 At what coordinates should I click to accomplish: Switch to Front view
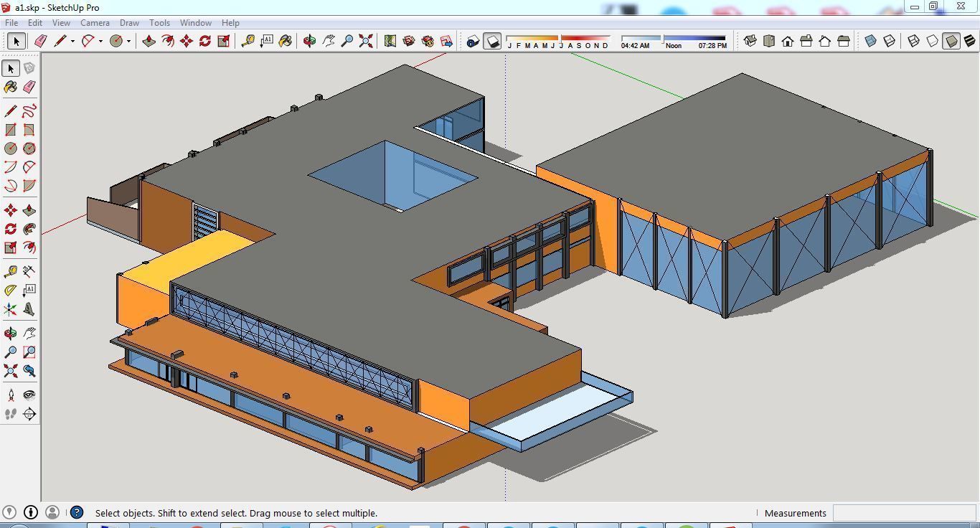tap(788, 41)
